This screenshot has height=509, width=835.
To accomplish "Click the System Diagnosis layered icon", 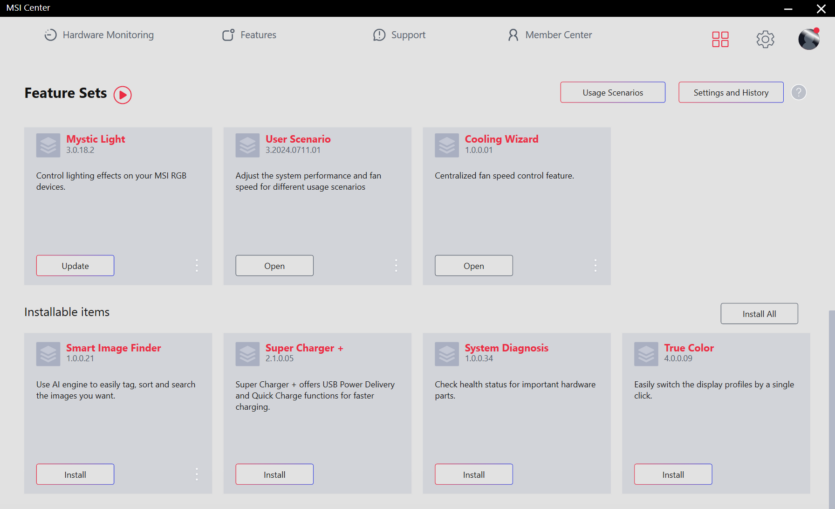I will tap(446, 354).
